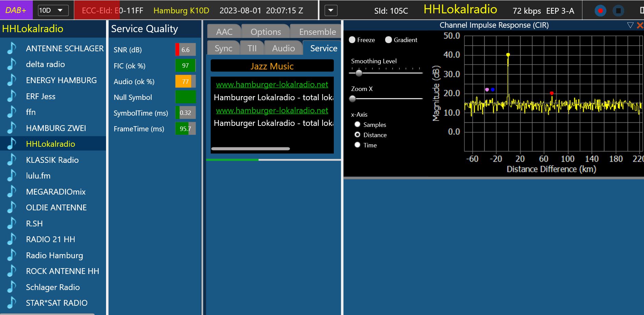Open the 10D channel dropdown

[53, 10]
